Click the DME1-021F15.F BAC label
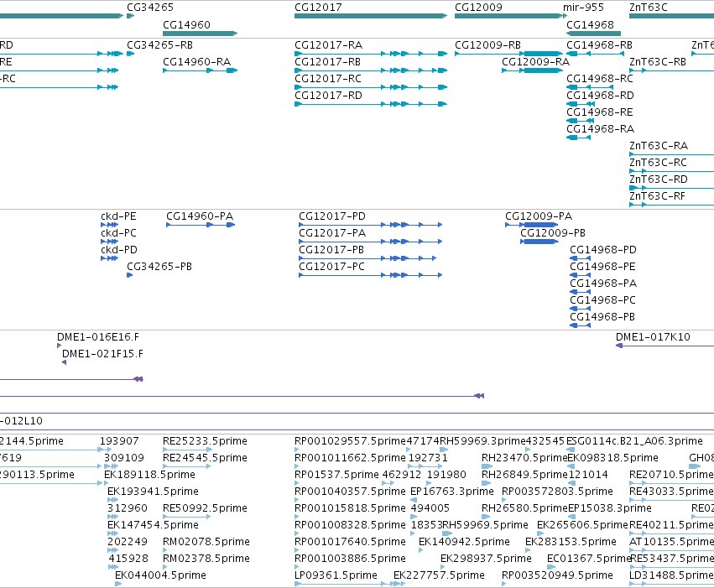The width and height of the screenshot is (714, 588). coord(102,354)
